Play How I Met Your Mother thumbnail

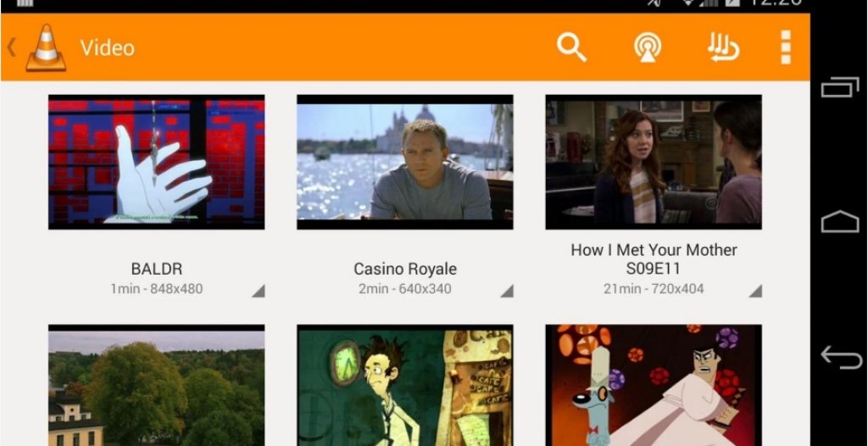tap(654, 162)
